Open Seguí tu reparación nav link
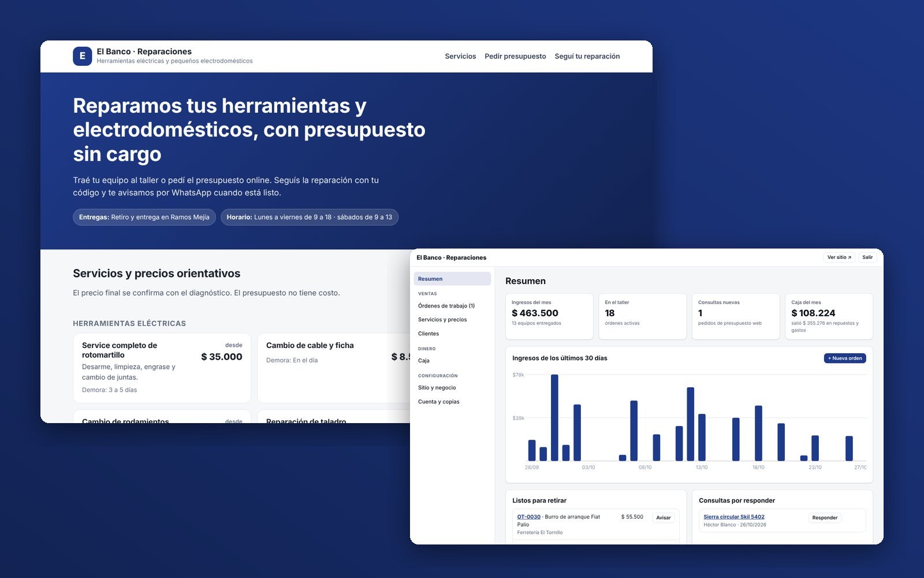The image size is (924, 578). tap(587, 56)
